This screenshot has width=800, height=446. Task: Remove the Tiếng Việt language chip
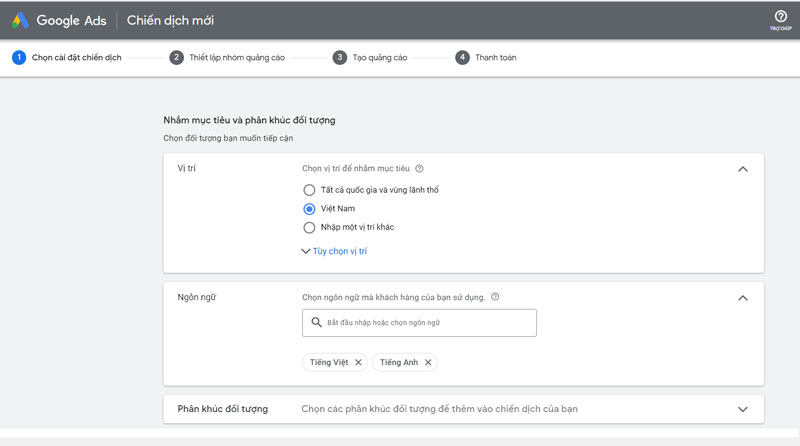pos(358,362)
